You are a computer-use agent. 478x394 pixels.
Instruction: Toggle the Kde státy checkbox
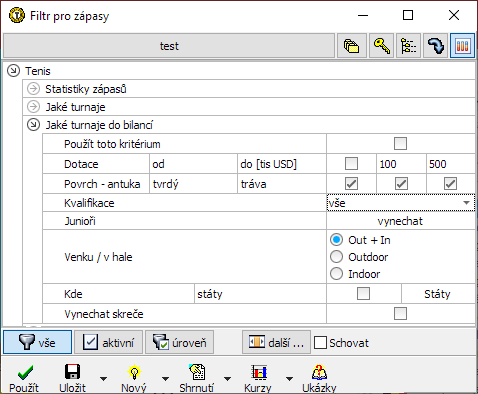[363, 294]
